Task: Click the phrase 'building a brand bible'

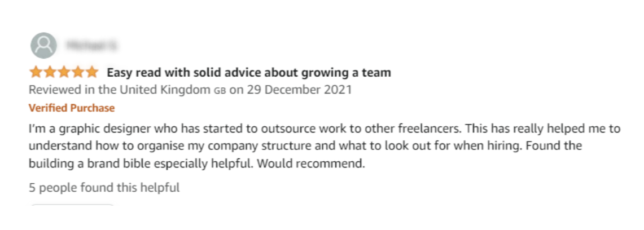Action: (x=90, y=163)
